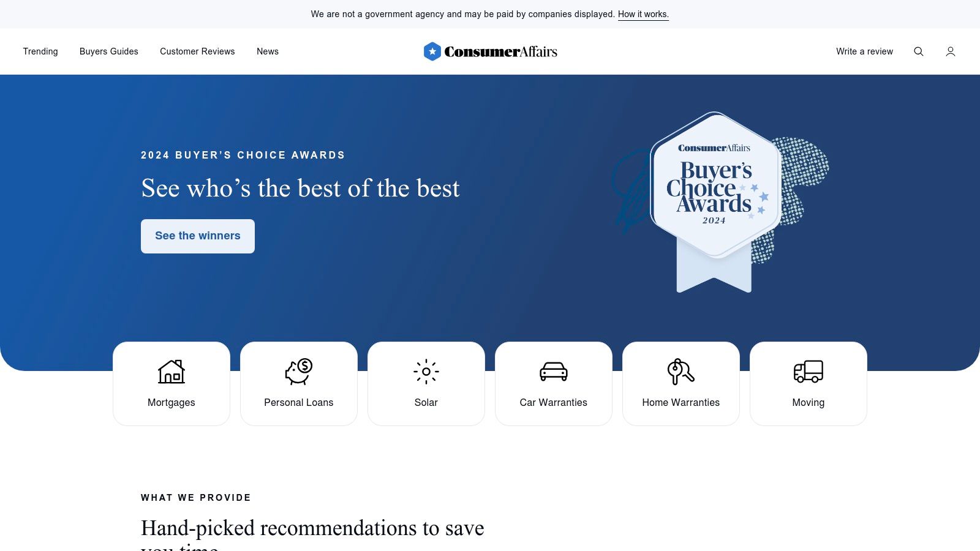Select the Car Warranties category label
Image resolution: width=980 pixels, height=551 pixels.
click(554, 402)
